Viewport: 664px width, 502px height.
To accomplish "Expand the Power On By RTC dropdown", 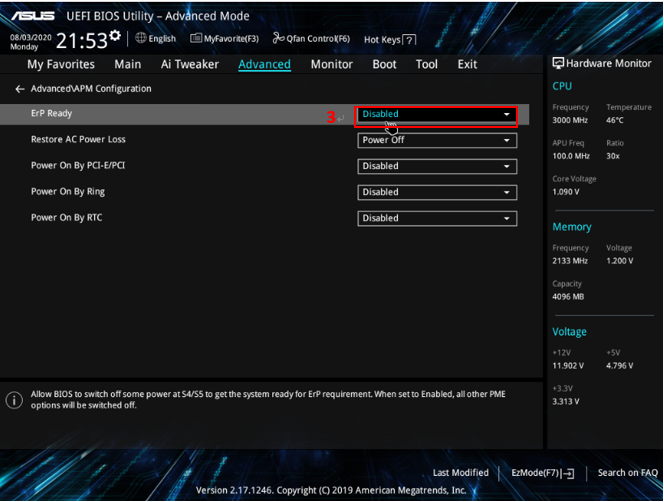I will tap(436, 218).
